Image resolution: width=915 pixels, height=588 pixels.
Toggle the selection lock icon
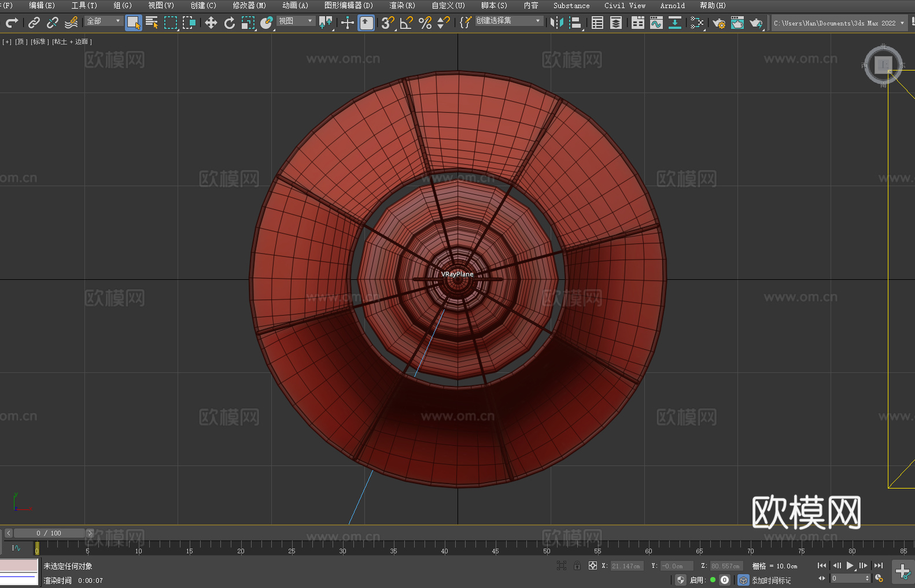click(x=577, y=565)
